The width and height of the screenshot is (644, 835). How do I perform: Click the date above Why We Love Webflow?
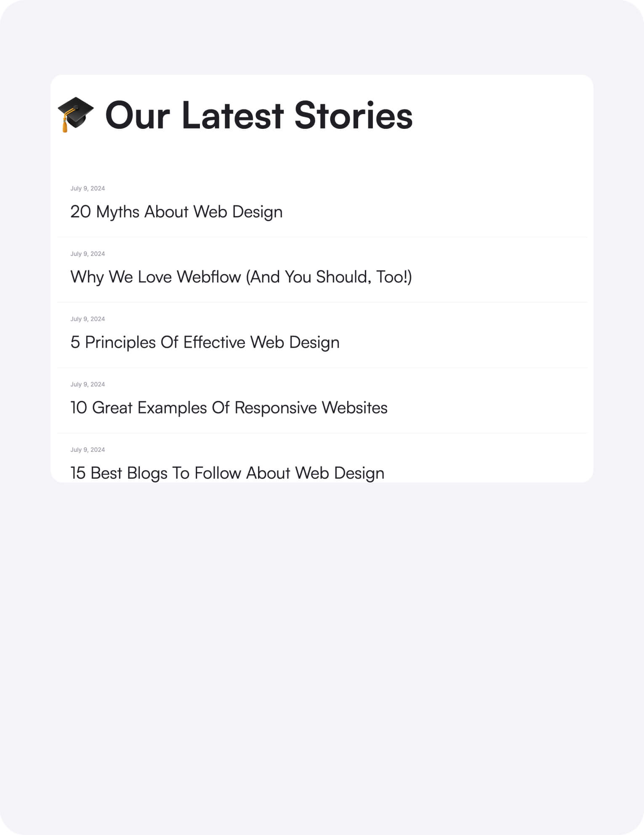coord(88,253)
